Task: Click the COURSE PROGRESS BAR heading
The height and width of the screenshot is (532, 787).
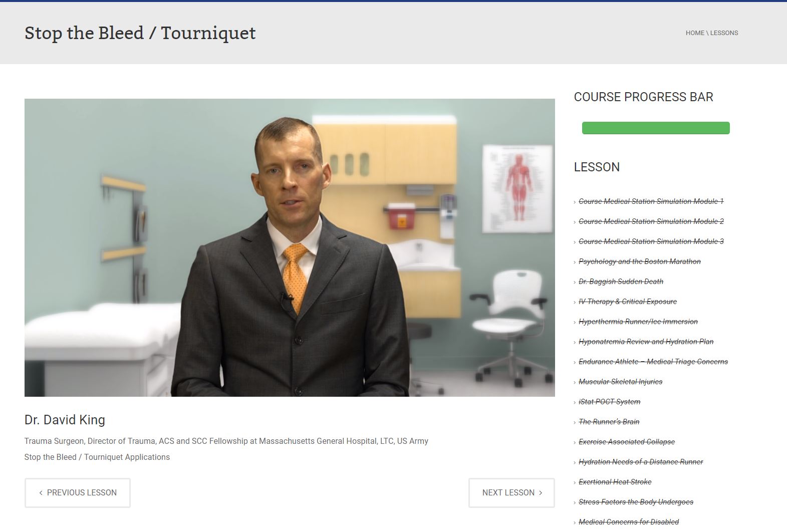Action: (644, 97)
